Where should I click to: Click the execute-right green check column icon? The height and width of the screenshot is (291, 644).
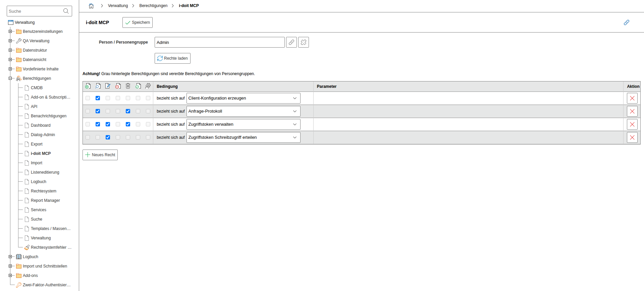click(x=138, y=86)
